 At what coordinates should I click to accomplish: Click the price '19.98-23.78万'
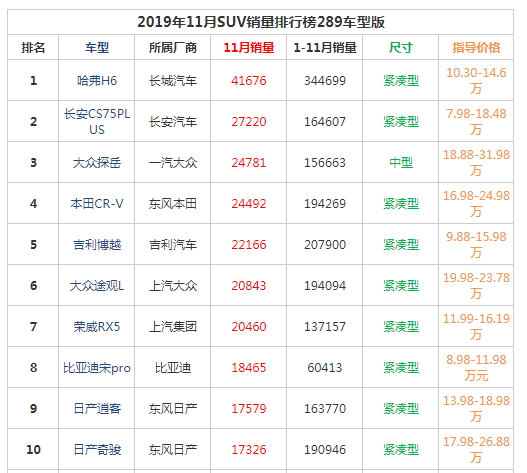(x=476, y=286)
